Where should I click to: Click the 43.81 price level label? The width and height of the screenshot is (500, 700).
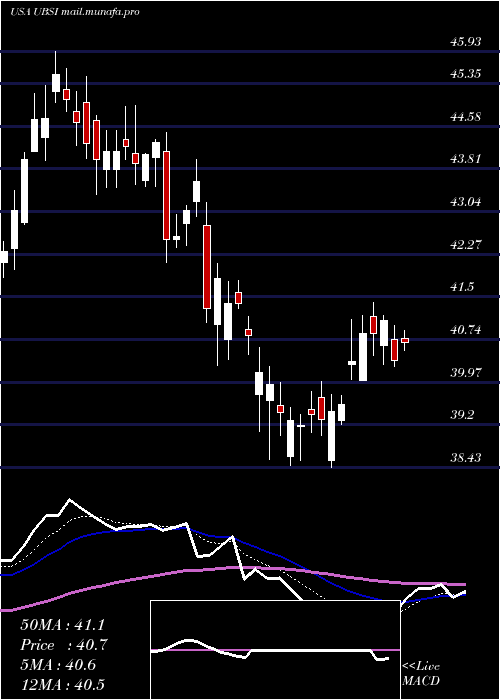tap(466, 159)
